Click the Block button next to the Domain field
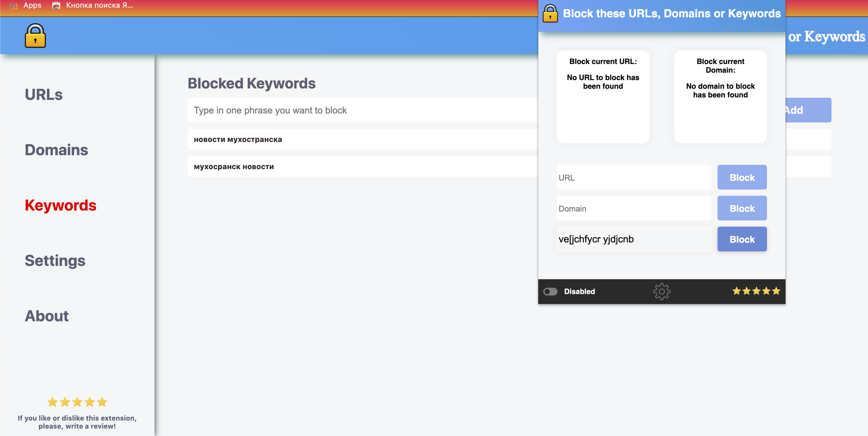The width and height of the screenshot is (868, 436). pos(742,208)
